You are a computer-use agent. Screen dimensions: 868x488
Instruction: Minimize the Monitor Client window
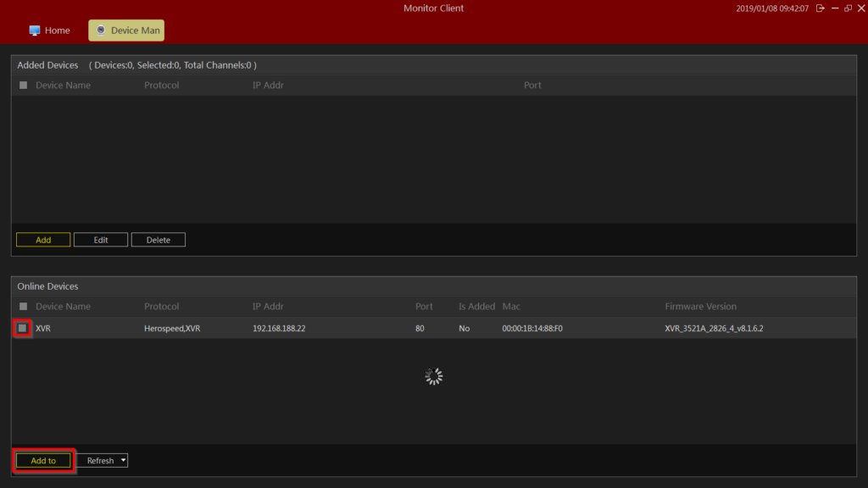(835, 8)
